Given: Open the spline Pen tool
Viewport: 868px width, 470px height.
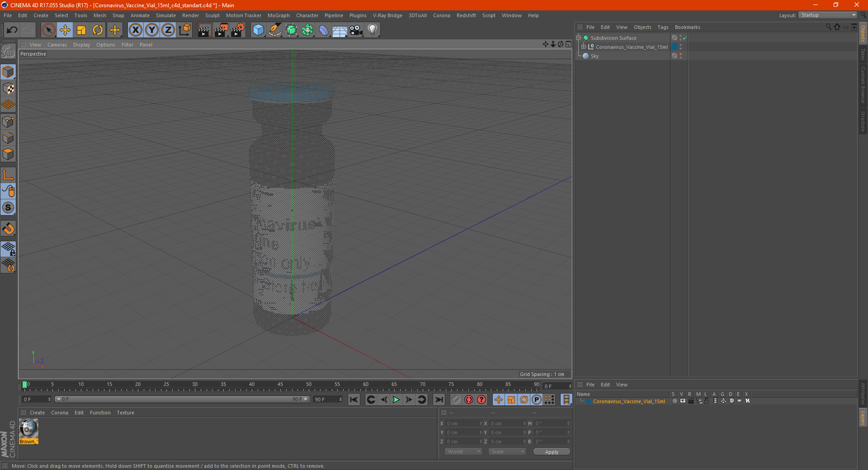Looking at the screenshot, I should coord(275,30).
